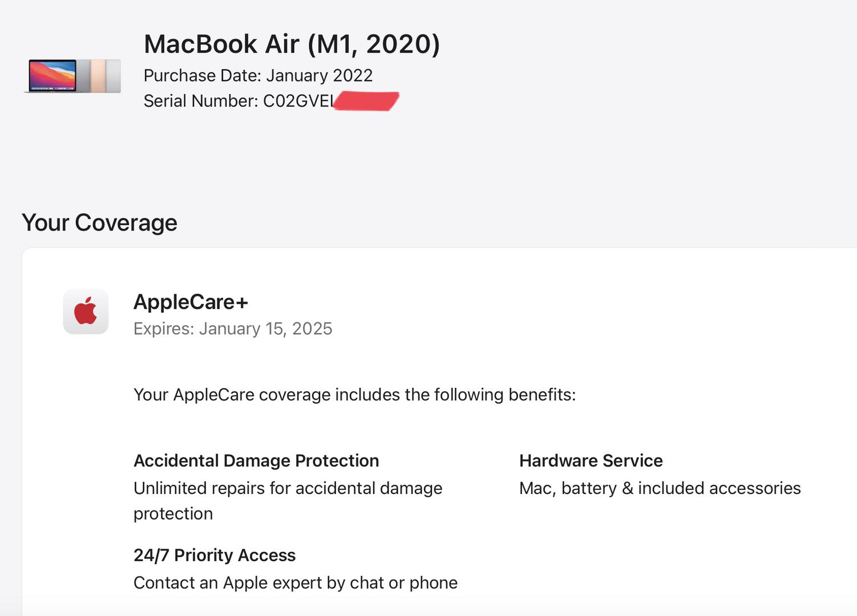
Task: Click the January 2022 purchase date value
Action: tap(319, 75)
